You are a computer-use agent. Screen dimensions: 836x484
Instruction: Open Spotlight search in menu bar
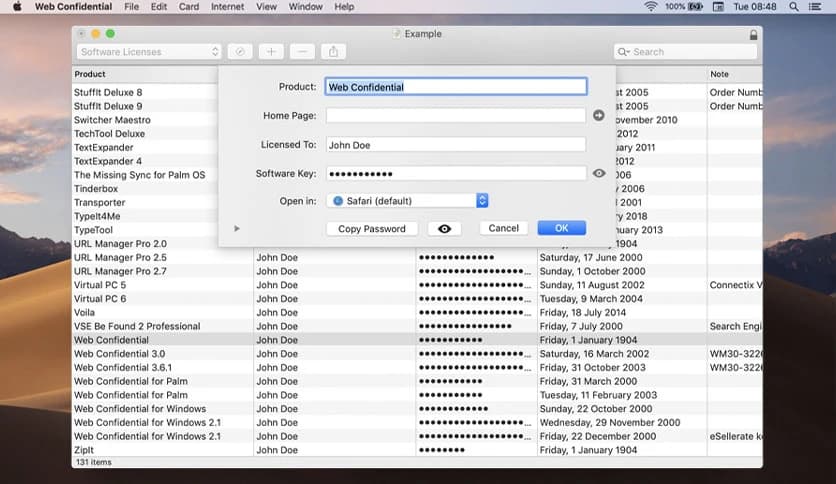[x=794, y=7]
